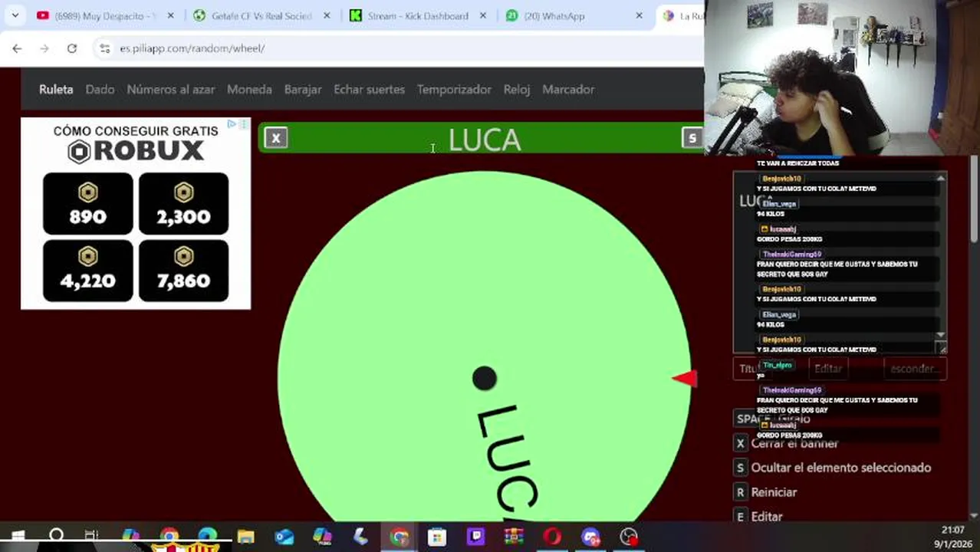
Task: Go back with the browser back arrow
Action: tap(17, 48)
